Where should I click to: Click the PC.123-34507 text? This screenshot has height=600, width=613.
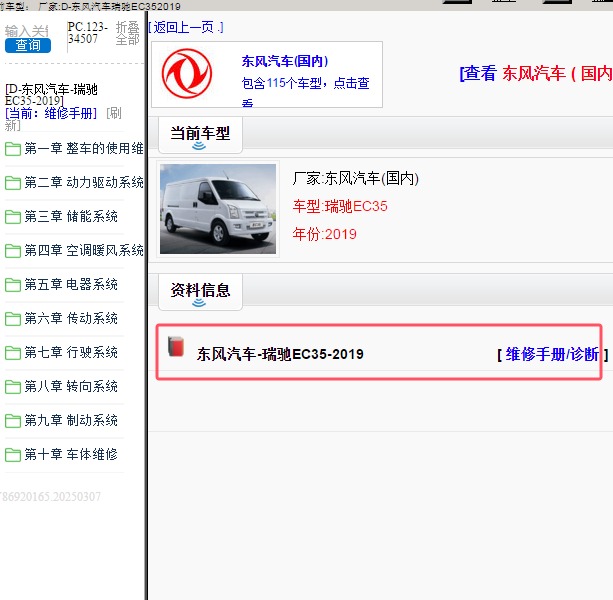pos(88,33)
